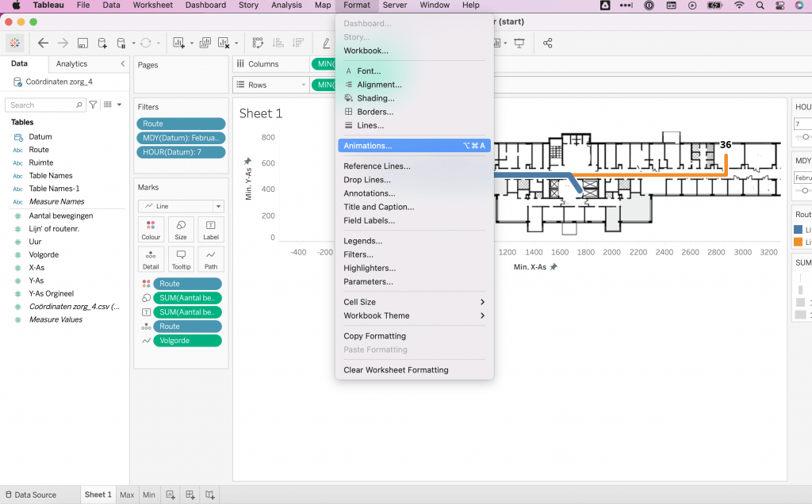Switch to the Analytics tab

[72, 63]
